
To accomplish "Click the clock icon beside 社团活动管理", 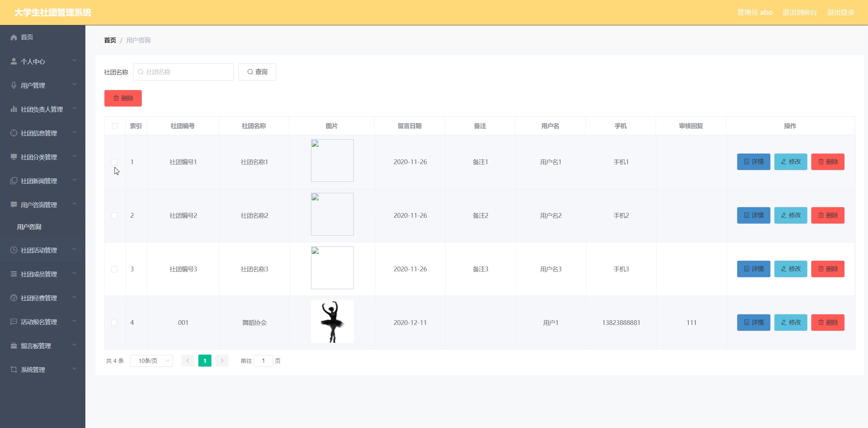I will click(x=14, y=250).
